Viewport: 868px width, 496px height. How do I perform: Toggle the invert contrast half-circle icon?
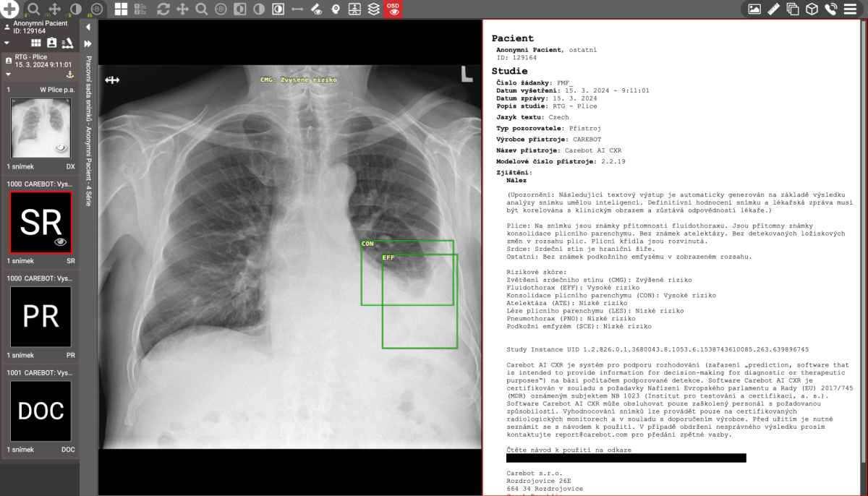coord(260,9)
